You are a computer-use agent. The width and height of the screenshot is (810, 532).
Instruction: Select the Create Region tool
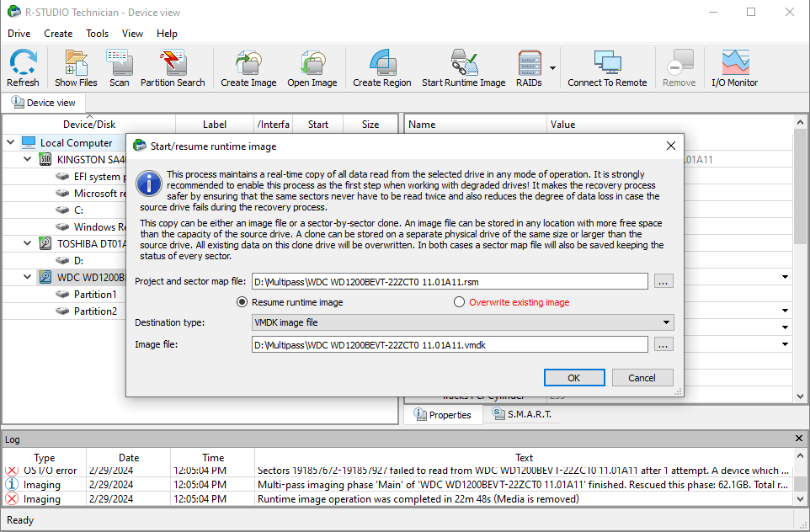[381, 67]
